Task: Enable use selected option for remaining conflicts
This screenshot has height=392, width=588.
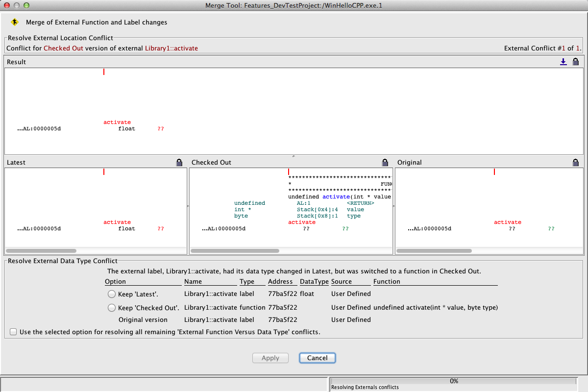Action: pyautogui.click(x=13, y=332)
